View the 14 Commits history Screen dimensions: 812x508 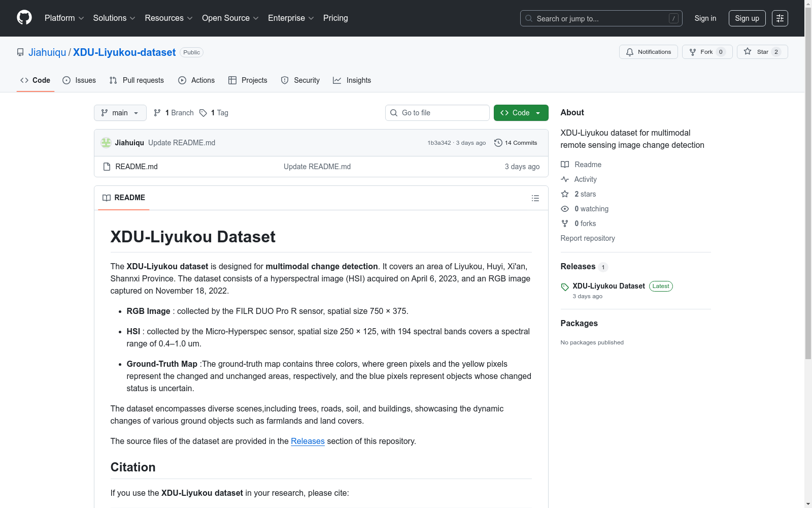pos(516,143)
